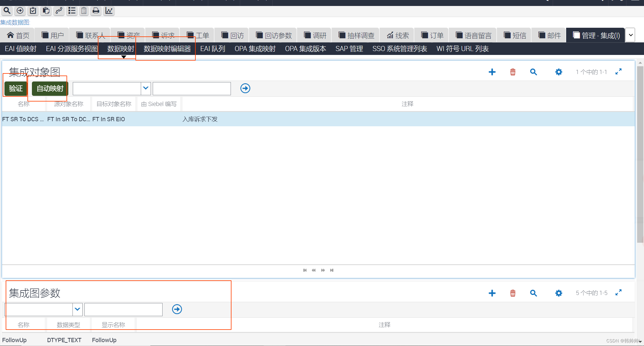Viewport: 644px width, 346px height.
Task: Open the search field dropdown in 集成对象图
Action: (146, 88)
